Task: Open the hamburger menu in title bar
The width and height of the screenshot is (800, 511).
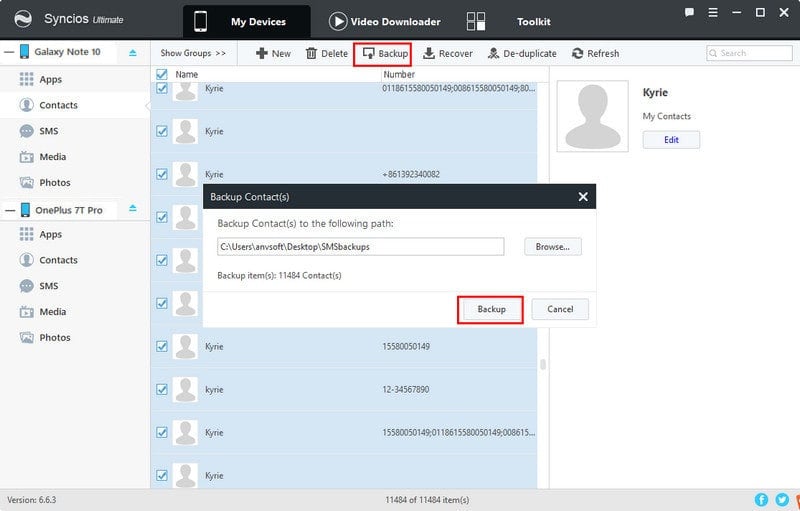Action: (x=713, y=13)
